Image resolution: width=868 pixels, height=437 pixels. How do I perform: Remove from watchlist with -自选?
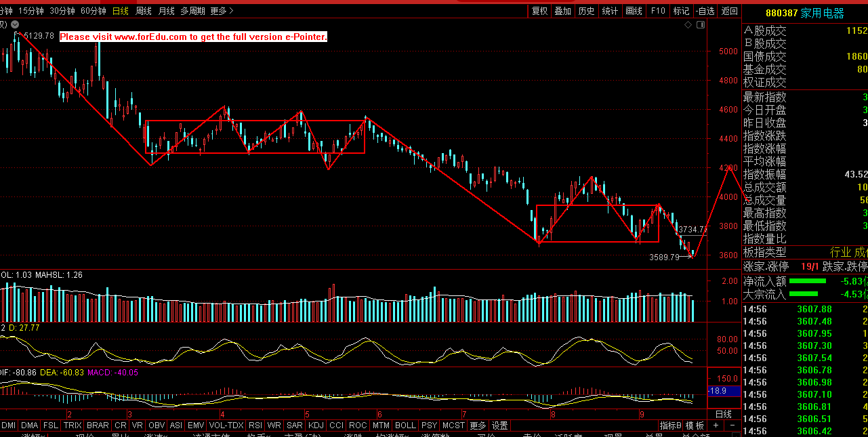point(705,11)
